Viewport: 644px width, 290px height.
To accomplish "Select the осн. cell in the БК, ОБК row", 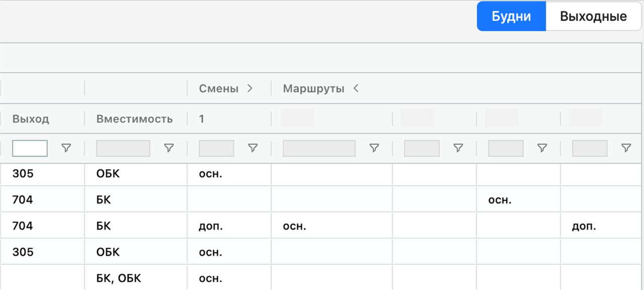I will [x=229, y=278].
